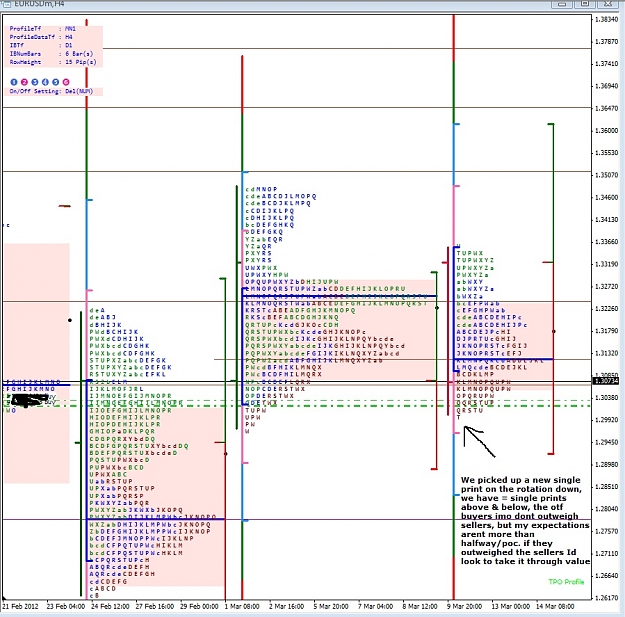Screen dimensions: 625x617
Task: Toggle the blue number 3 circle setting
Action: [x=35, y=82]
